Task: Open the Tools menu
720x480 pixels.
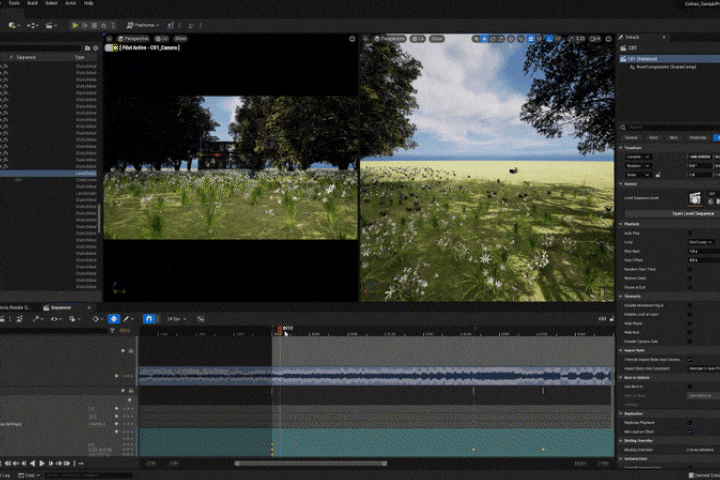Action: click(x=14, y=3)
